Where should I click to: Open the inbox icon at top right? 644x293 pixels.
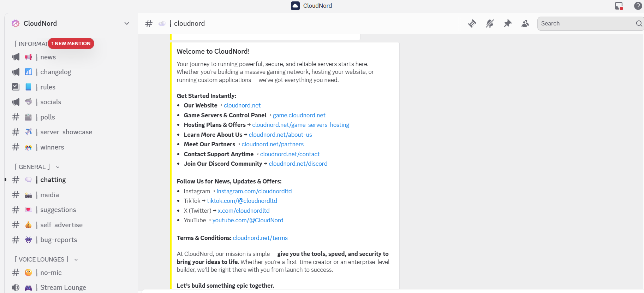[619, 6]
